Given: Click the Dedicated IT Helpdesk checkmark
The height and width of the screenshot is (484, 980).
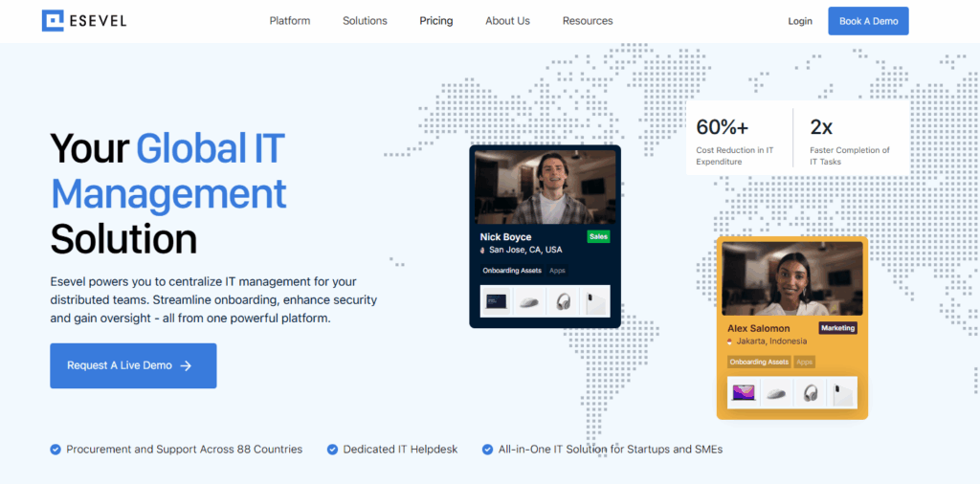Looking at the screenshot, I should [332, 449].
